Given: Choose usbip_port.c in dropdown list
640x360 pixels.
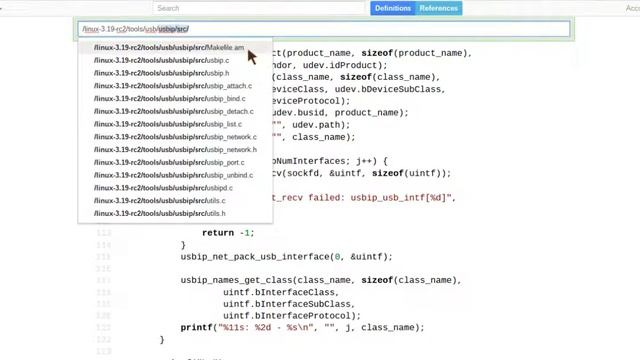Looking at the screenshot, I should pyautogui.click(x=175, y=162).
